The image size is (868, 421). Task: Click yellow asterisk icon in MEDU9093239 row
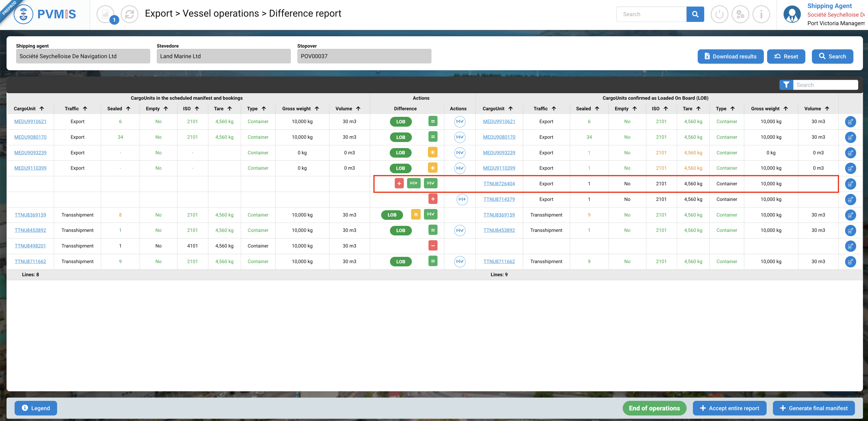433,153
